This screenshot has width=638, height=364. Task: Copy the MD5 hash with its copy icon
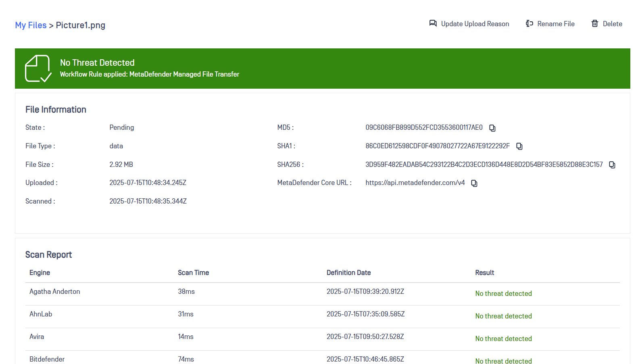pyautogui.click(x=492, y=128)
